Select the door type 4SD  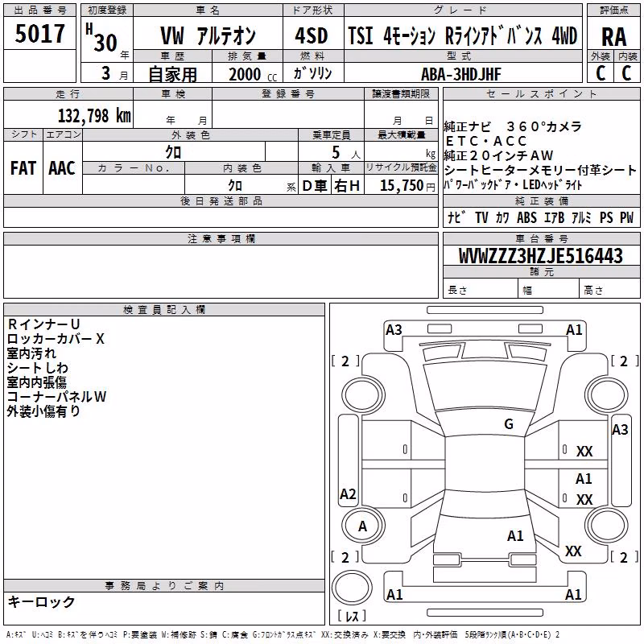point(312,35)
